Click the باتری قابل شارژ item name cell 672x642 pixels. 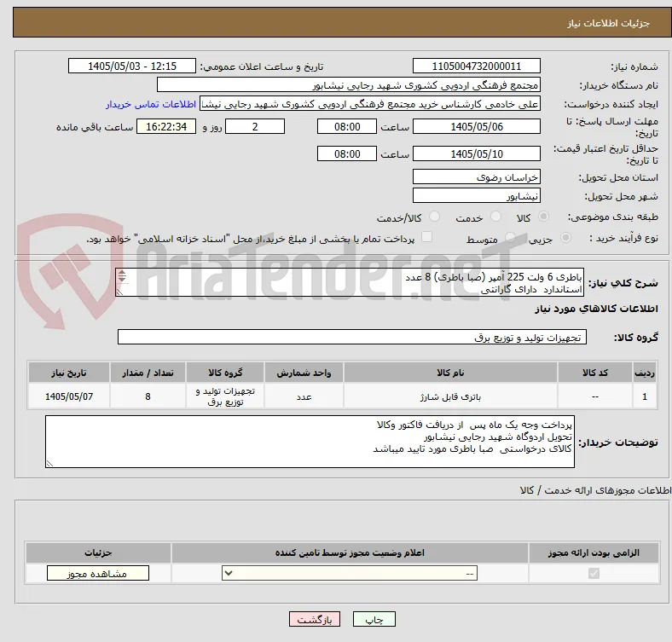tap(450, 396)
